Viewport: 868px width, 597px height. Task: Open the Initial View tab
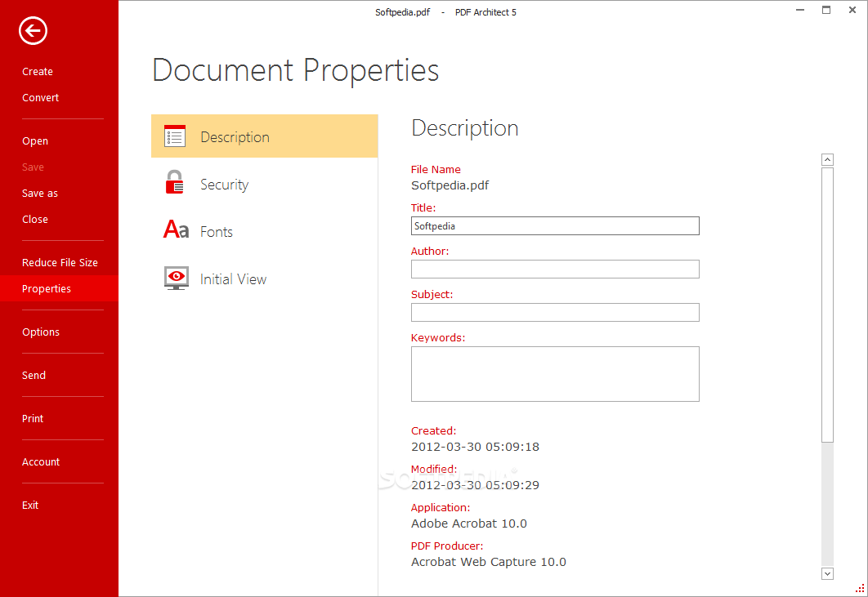click(x=233, y=278)
